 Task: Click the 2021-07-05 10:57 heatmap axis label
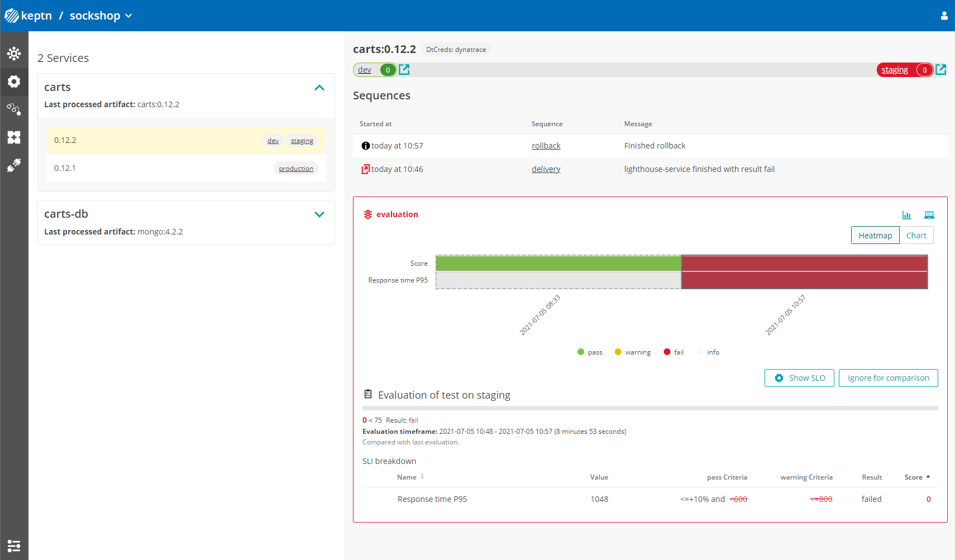click(x=785, y=315)
